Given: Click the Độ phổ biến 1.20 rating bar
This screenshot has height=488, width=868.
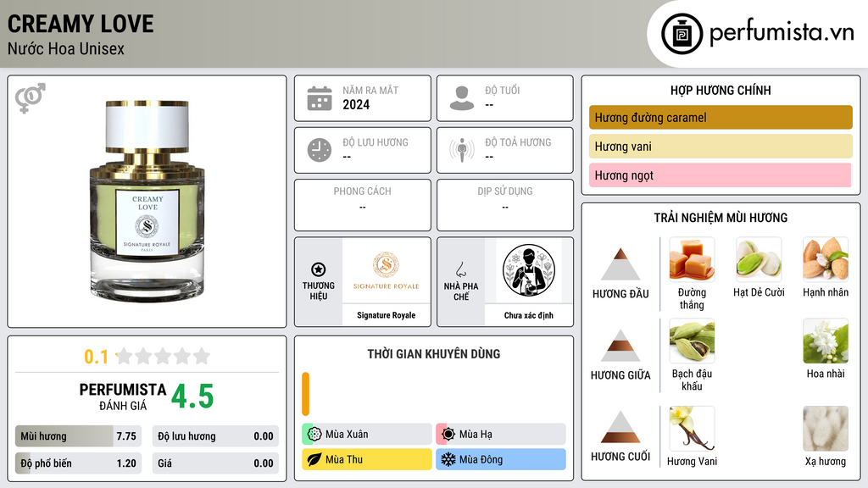Looking at the screenshot, I should [79, 463].
